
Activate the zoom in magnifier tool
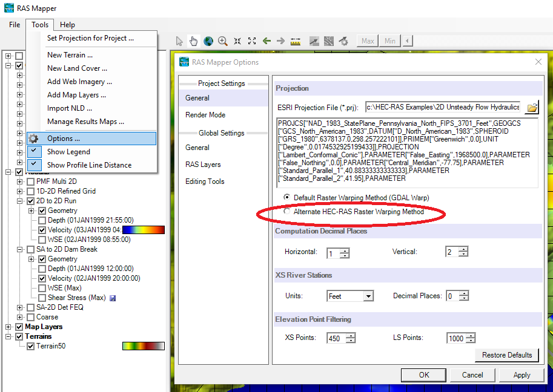(222, 41)
